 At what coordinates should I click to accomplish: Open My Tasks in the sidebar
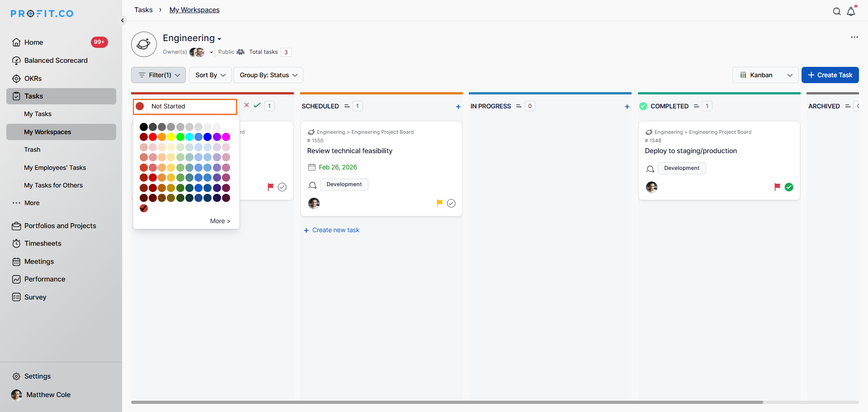pyautogui.click(x=38, y=114)
